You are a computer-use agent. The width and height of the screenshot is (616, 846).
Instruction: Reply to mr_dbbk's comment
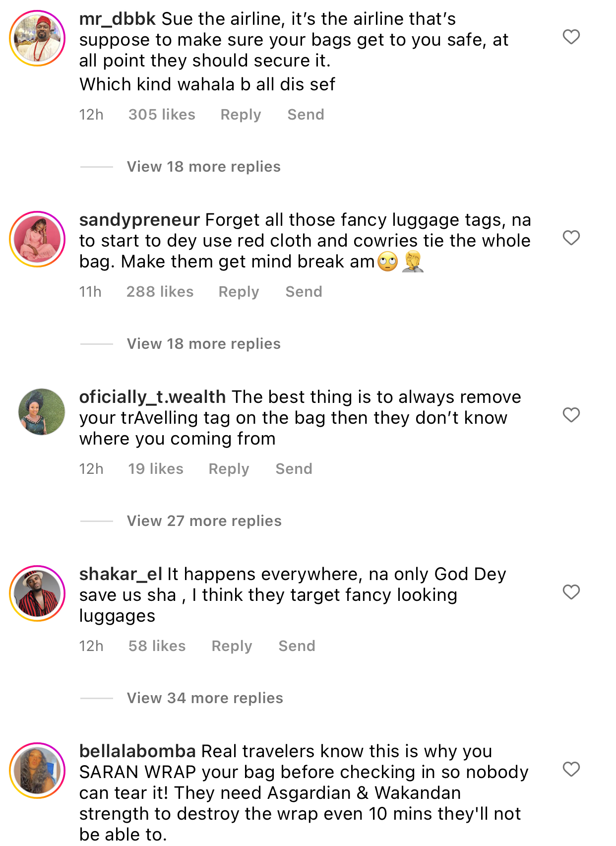241,115
